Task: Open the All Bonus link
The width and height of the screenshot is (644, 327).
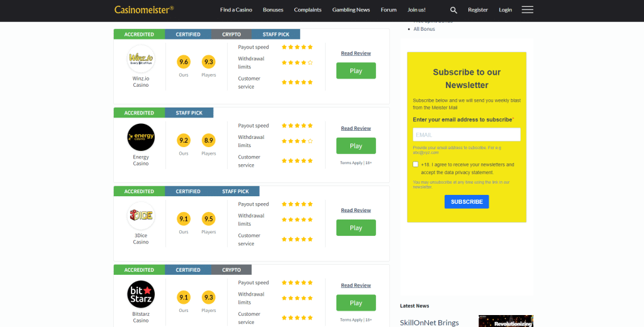Action: (425, 29)
